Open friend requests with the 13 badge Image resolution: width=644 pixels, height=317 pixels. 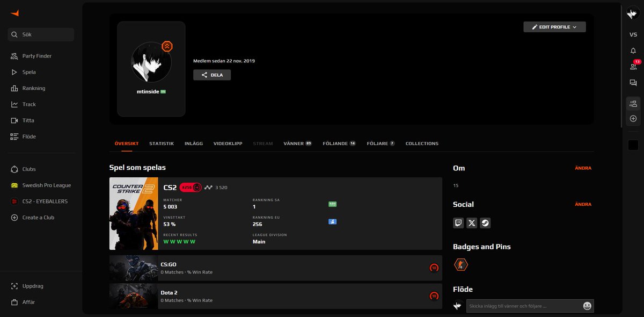(x=634, y=66)
